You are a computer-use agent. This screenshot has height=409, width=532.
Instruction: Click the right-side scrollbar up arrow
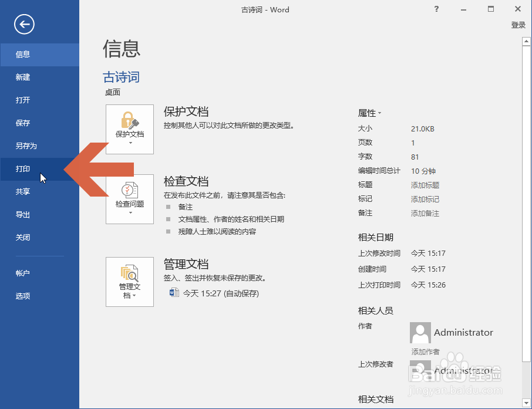click(x=526, y=41)
